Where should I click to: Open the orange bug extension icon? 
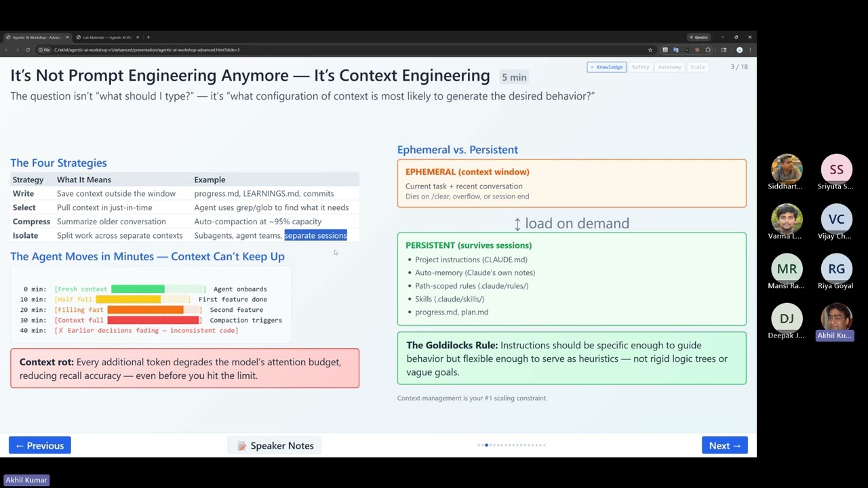tap(697, 50)
